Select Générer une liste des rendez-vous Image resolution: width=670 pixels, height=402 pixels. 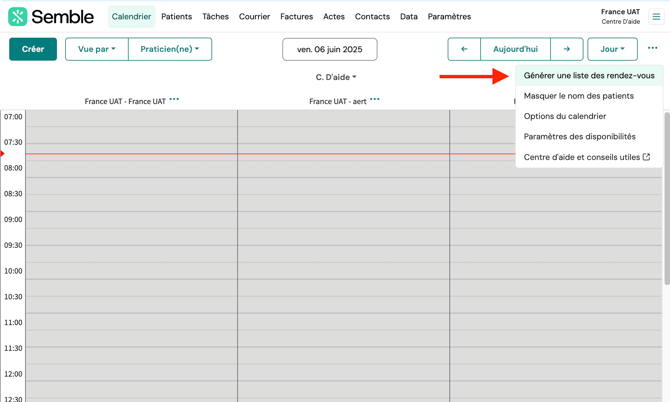pos(589,76)
